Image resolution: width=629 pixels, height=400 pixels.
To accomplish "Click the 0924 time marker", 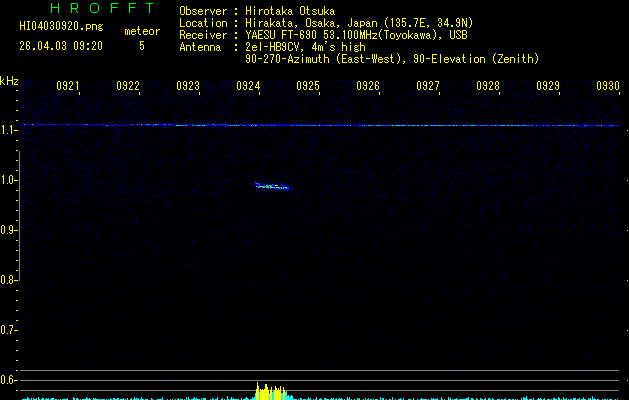I will coord(248,85).
